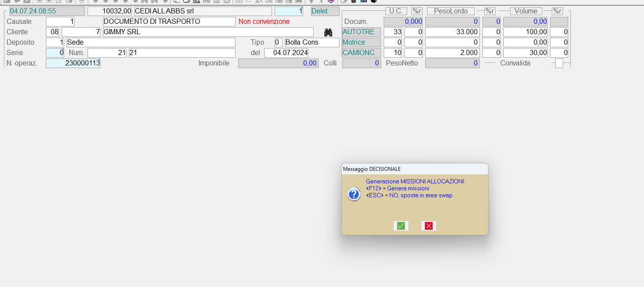Screen dimensions: 644x287
Task: Click the red X to decline
Action: tap(429, 226)
